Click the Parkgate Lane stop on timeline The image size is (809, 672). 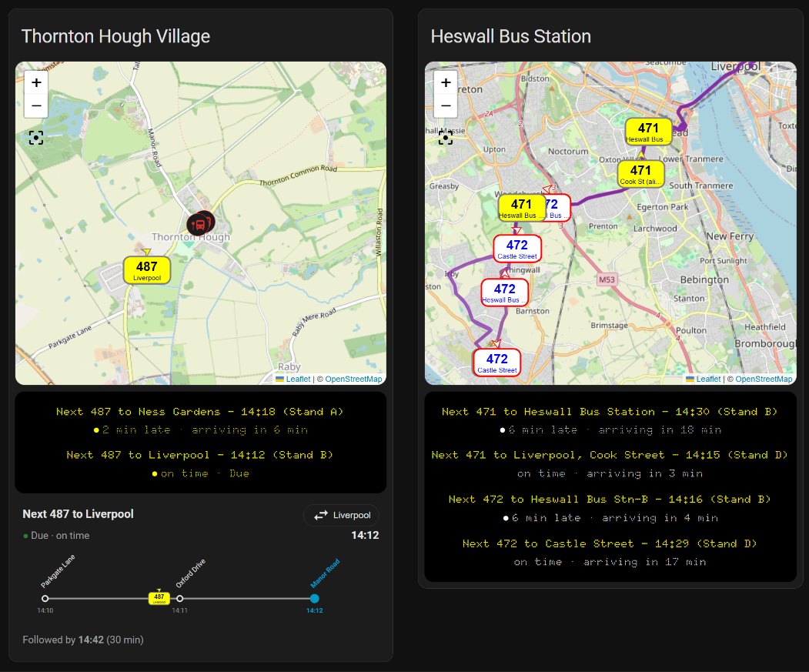pos(45,599)
